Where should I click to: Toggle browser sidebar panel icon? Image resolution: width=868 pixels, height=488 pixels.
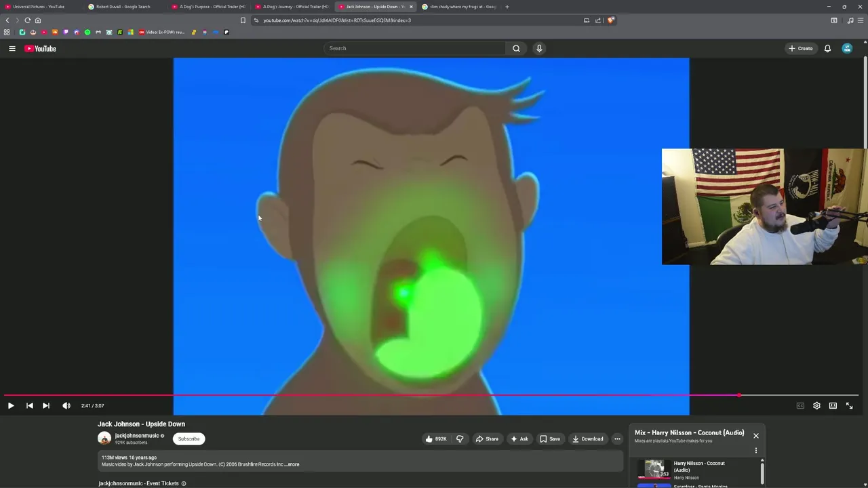pos(834,20)
